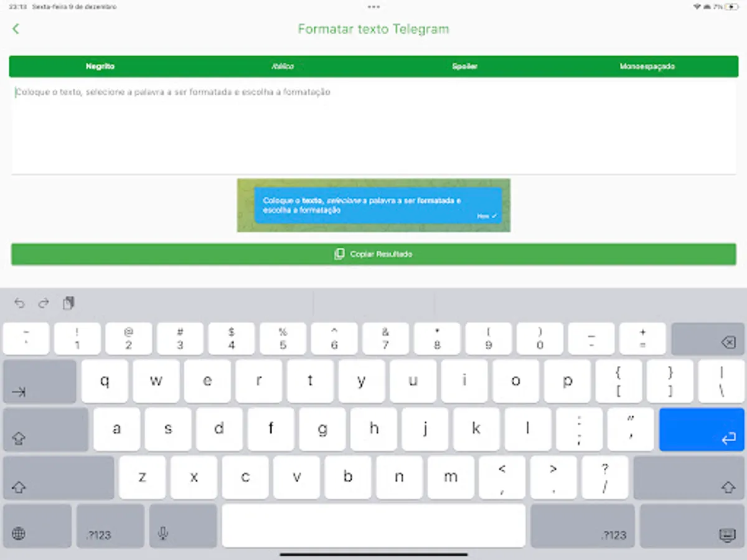Tap the left .?123 key

[x=110, y=526]
